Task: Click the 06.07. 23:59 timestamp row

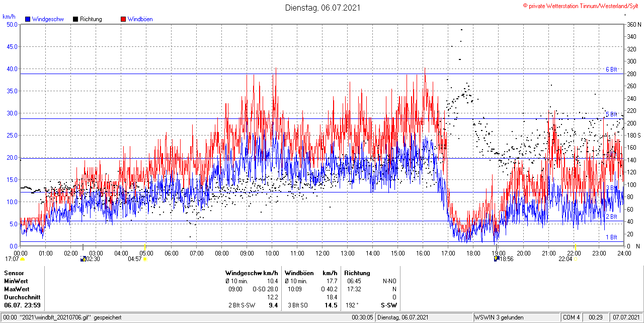Action: [23, 305]
